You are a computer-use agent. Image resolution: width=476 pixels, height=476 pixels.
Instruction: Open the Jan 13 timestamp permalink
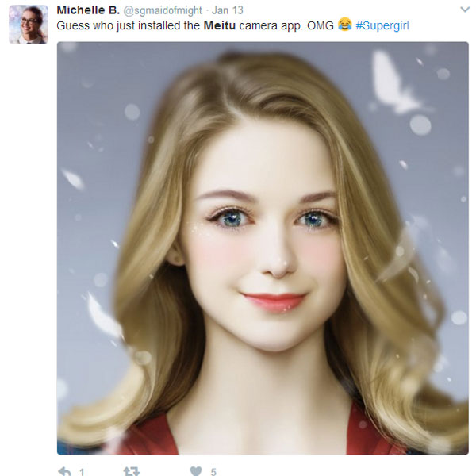tap(226, 11)
